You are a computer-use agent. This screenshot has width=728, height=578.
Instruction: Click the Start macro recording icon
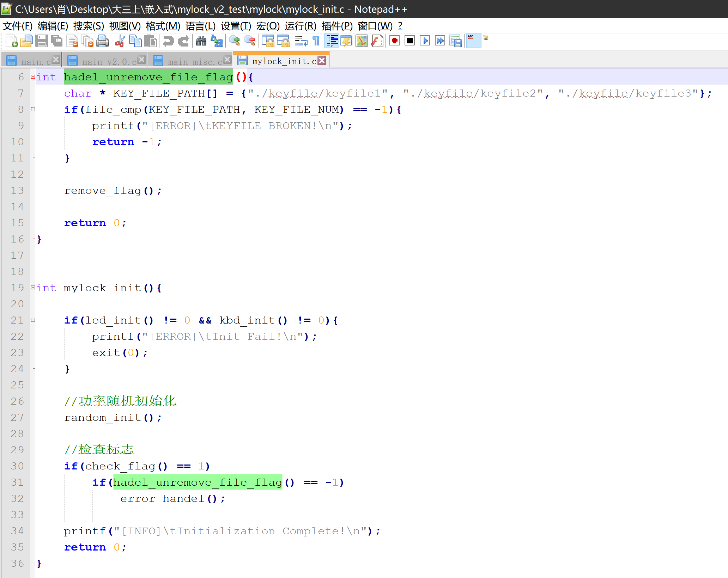click(394, 41)
